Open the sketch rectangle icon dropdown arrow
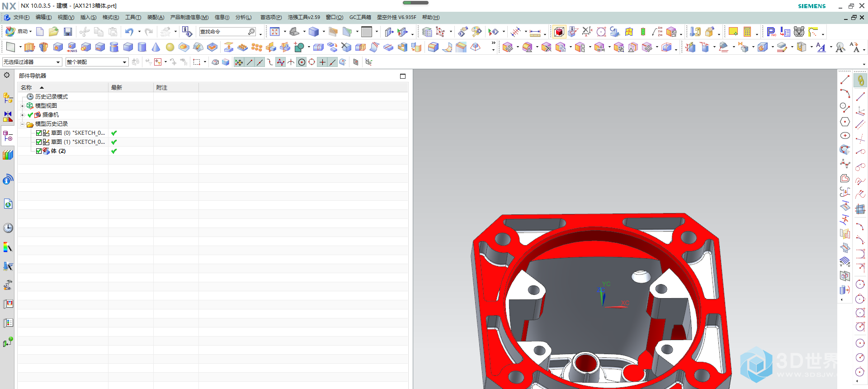The height and width of the screenshot is (389, 868). (x=20, y=47)
